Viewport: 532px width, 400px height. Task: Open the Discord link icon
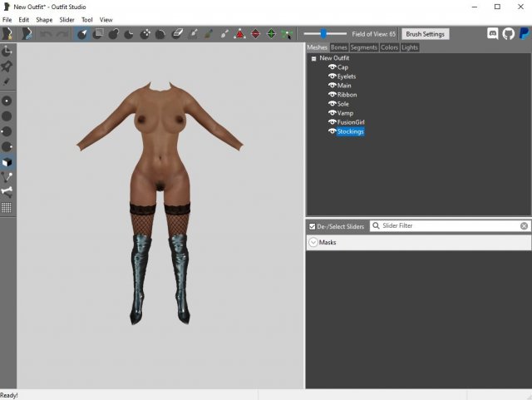click(x=492, y=34)
